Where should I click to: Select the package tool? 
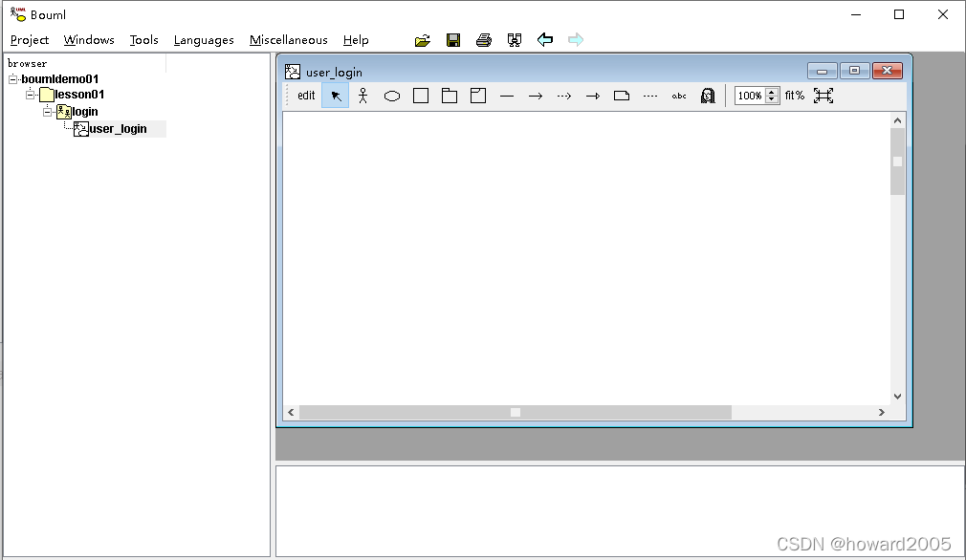[450, 96]
